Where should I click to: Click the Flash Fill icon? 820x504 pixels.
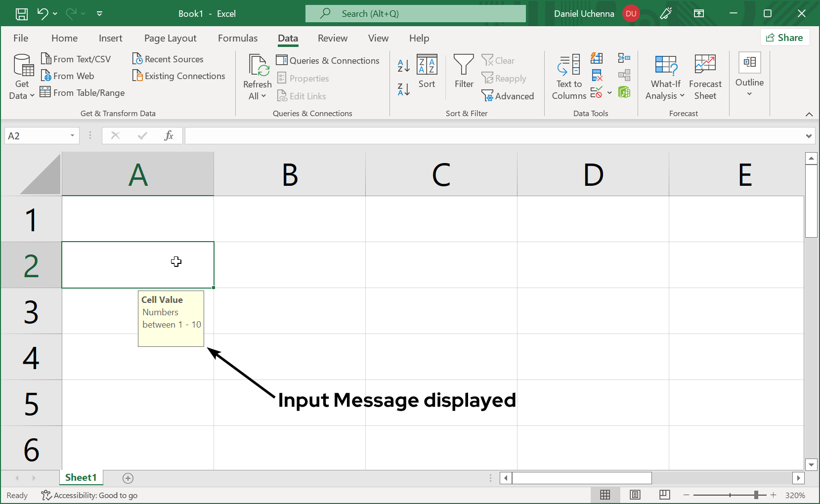click(x=597, y=59)
